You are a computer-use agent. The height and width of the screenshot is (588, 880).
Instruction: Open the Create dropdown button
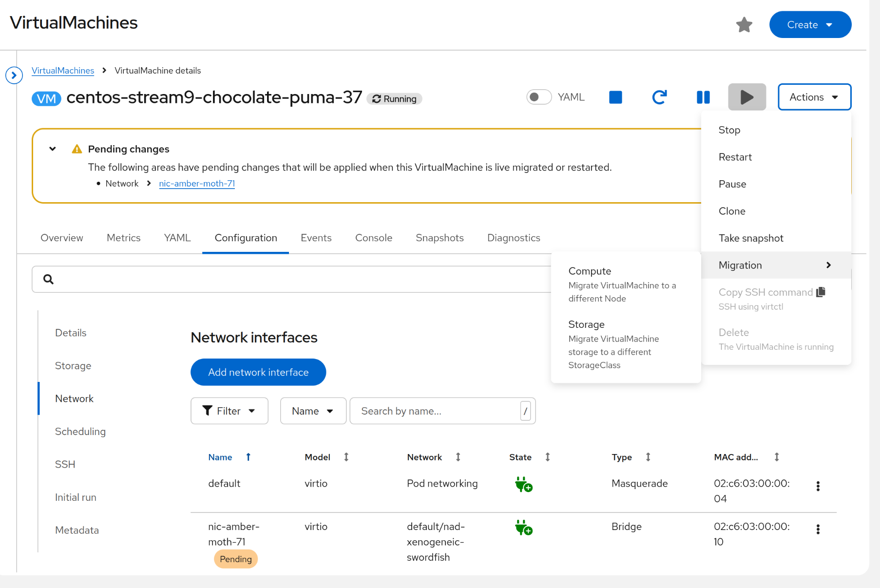click(x=810, y=25)
